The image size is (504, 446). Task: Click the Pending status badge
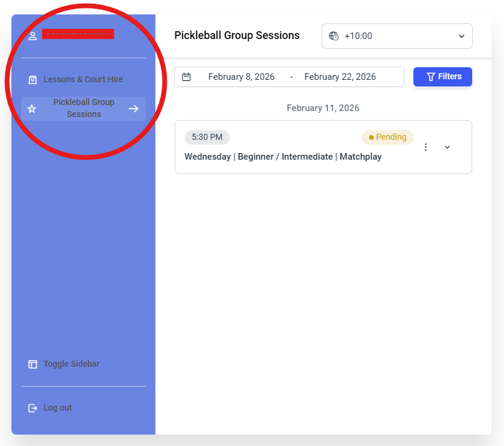(388, 137)
